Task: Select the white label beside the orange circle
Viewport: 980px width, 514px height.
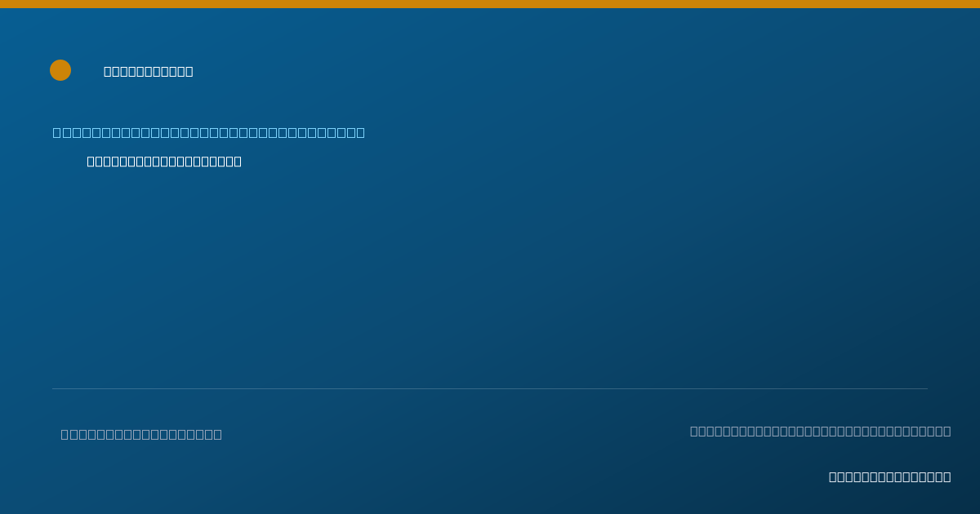Action: [x=149, y=72]
